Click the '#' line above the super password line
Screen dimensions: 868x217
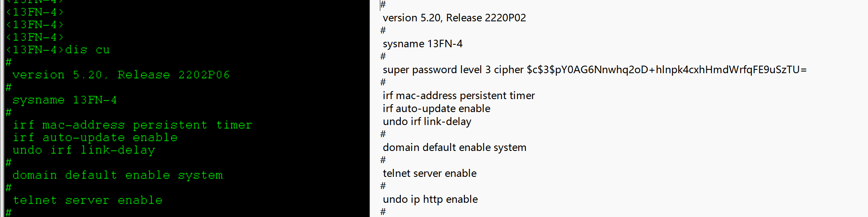pos(383,56)
